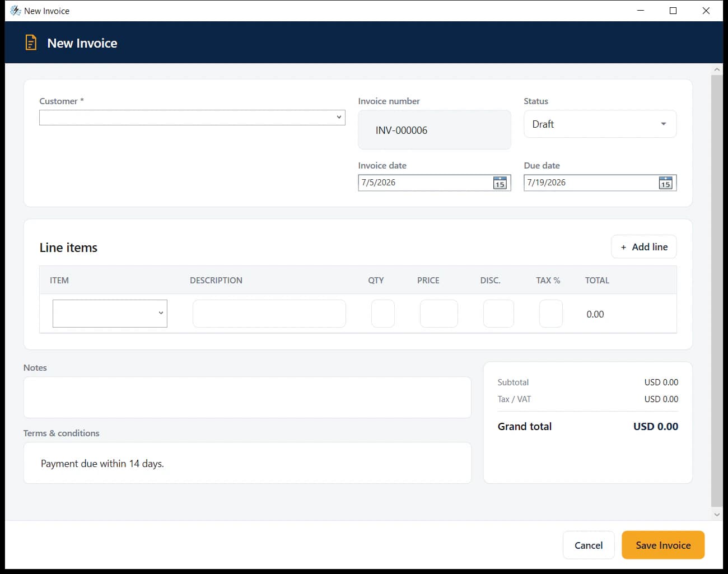Click scrollbar down arrow
The height and width of the screenshot is (574, 728).
pyautogui.click(x=717, y=514)
